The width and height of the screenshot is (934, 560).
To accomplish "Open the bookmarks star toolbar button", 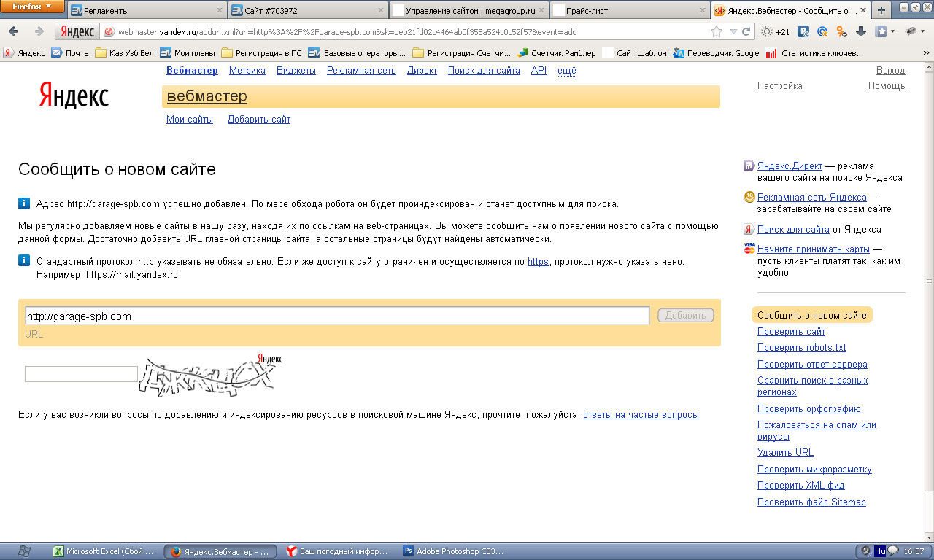I will (x=881, y=31).
